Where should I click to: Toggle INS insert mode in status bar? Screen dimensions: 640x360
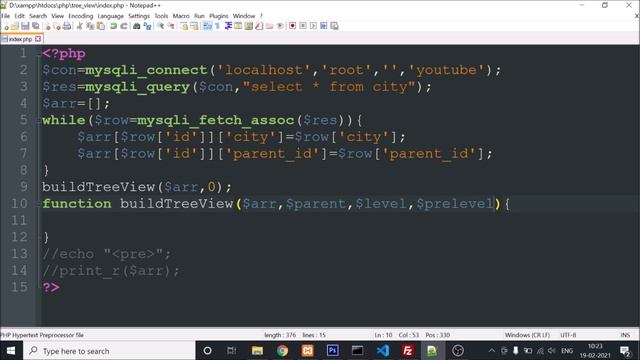(625, 335)
